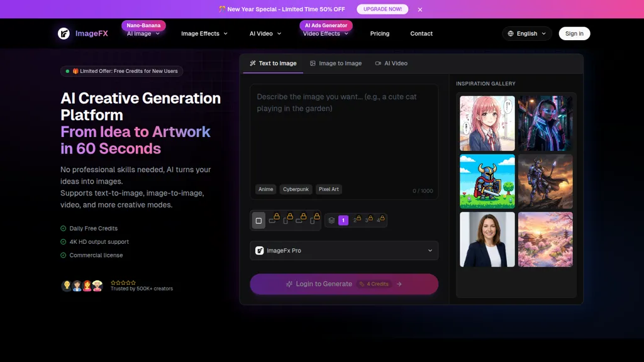Add the Anime style tag
The image size is (644, 362).
[266, 189]
